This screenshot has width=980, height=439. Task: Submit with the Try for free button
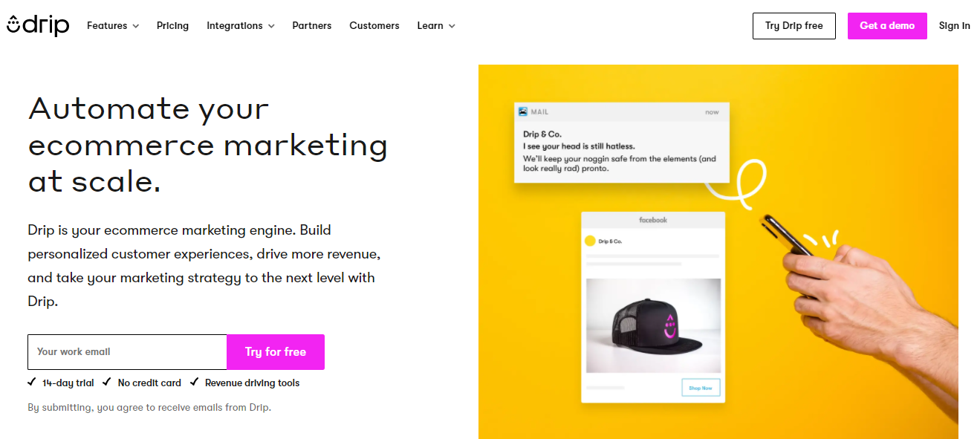coord(276,352)
